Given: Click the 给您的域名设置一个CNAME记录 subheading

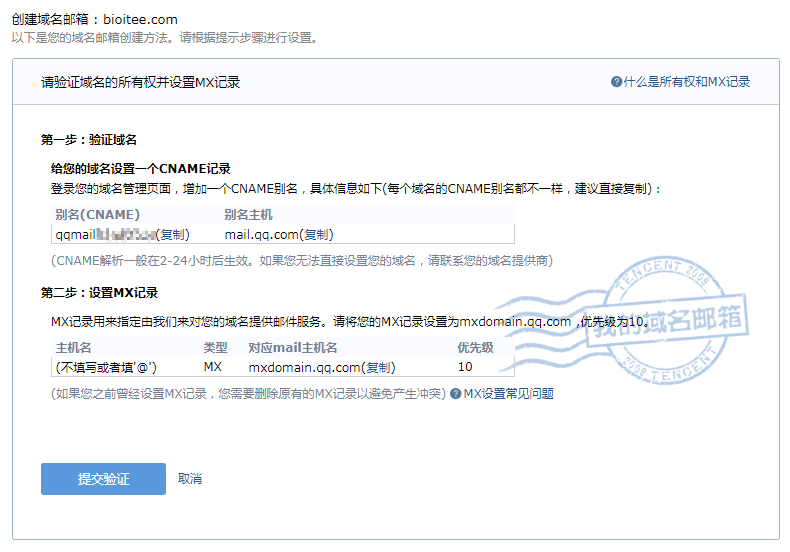Looking at the screenshot, I should pyautogui.click(x=141, y=169).
